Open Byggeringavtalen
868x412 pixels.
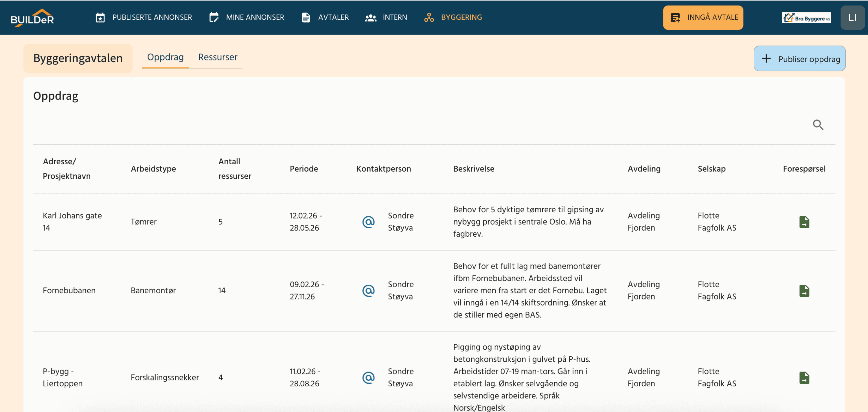78,58
